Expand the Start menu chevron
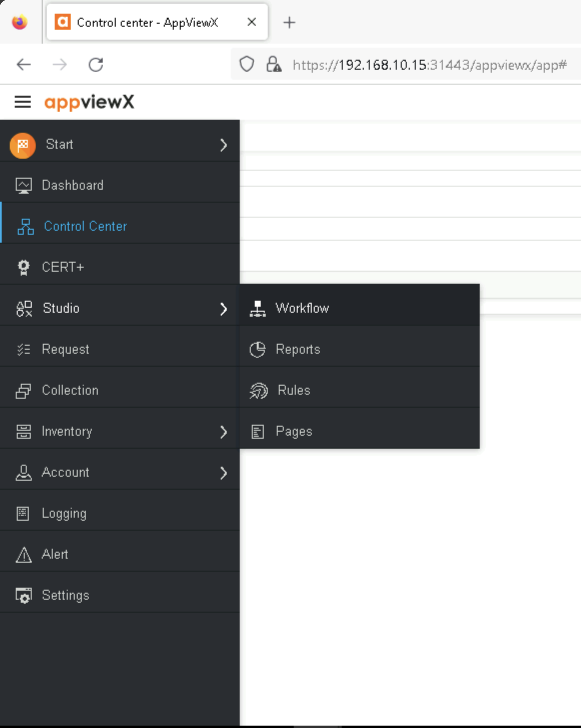 pos(223,145)
